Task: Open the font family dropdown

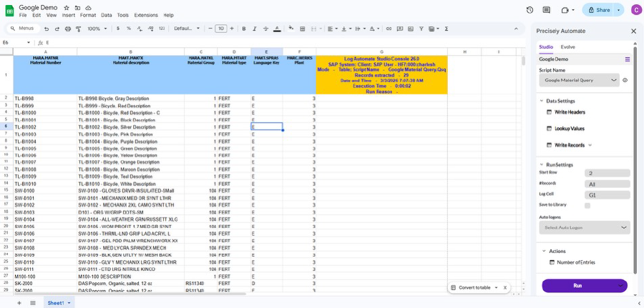Action: (x=187, y=29)
